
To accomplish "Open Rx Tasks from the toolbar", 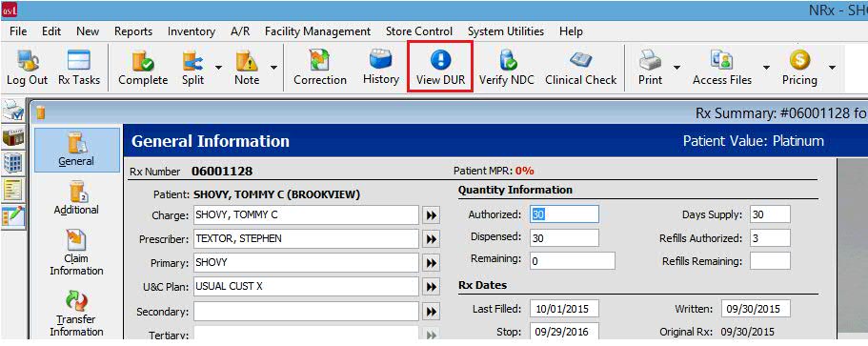I will 79,68.
